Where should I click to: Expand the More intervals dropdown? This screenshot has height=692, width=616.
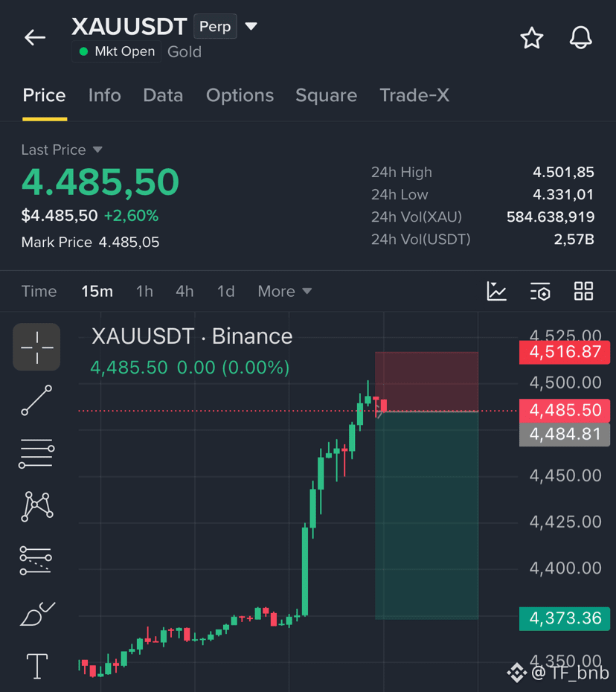click(285, 291)
